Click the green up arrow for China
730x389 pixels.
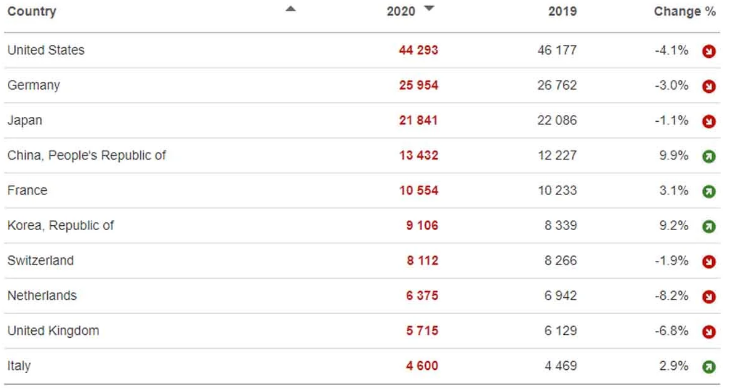coord(709,156)
